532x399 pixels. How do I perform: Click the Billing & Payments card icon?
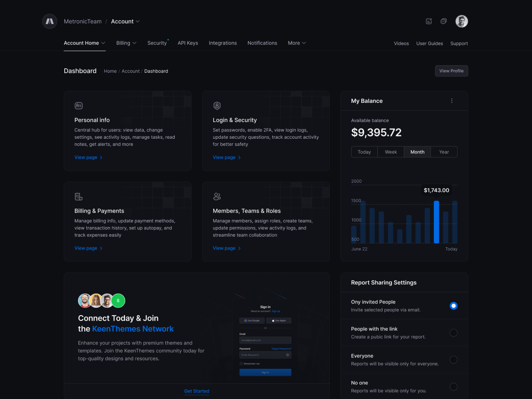(x=78, y=196)
